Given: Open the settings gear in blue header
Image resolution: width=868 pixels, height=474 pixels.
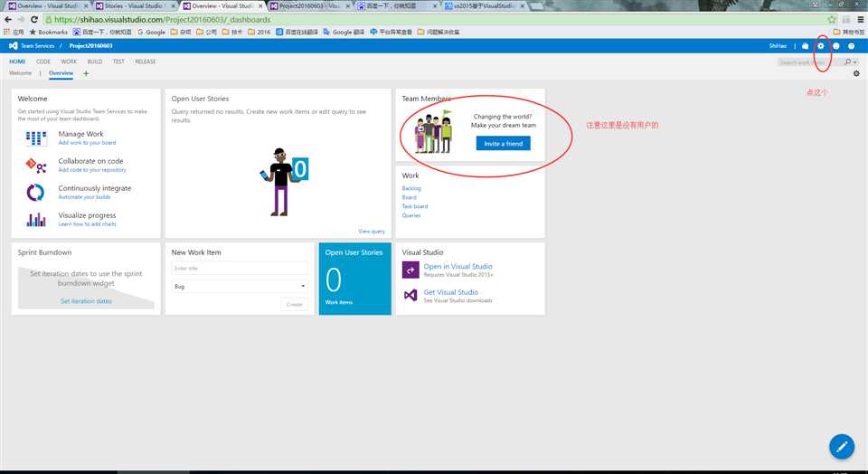Looking at the screenshot, I should (x=821, y=46).
